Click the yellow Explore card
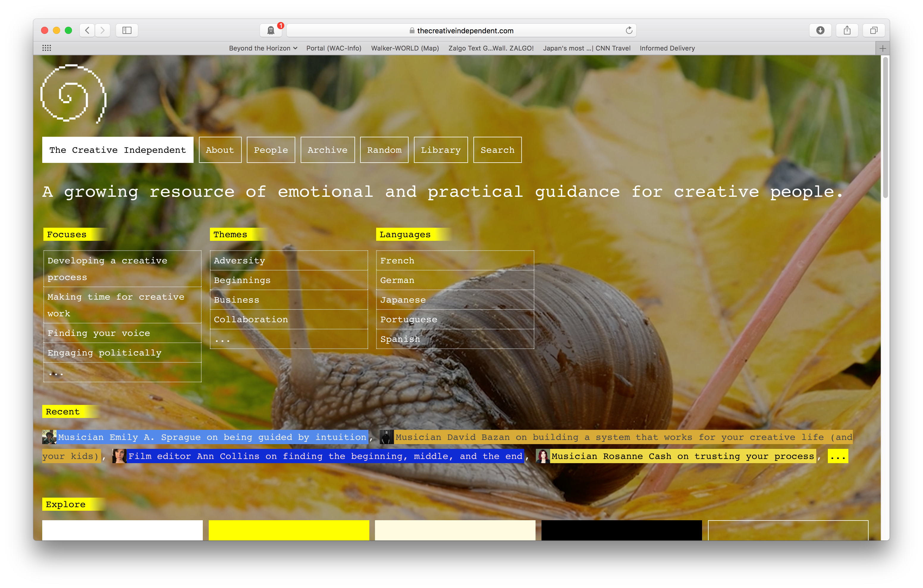The image size is (923, 588). click(x=289, y=530)
